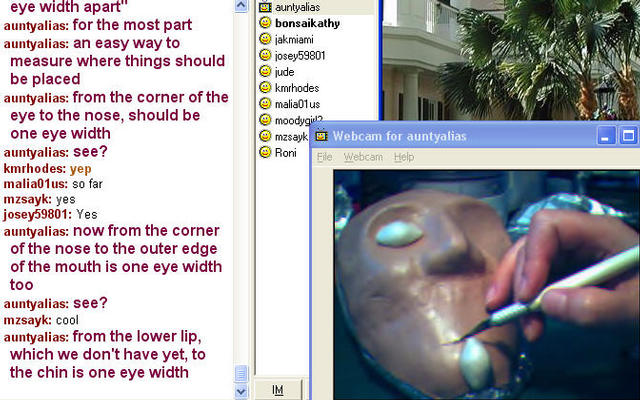Maximize the Webcam for auntyalias window

coord(629,136)
